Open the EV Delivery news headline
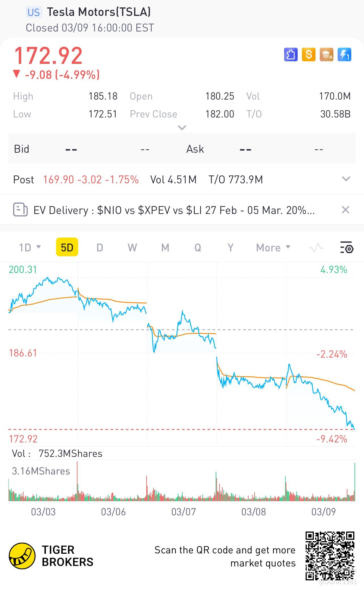 [174, 210]
